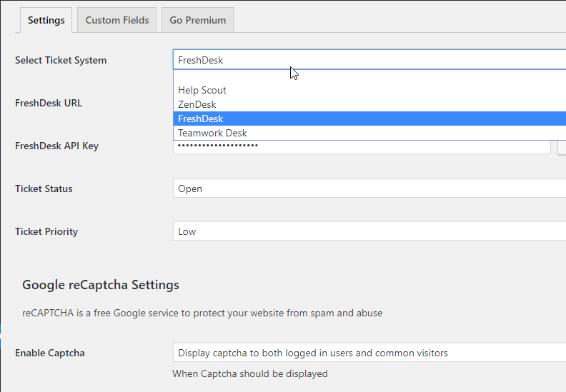
Task: Pick ZenDesk in the open dropdown list
Action: (369, 104)
